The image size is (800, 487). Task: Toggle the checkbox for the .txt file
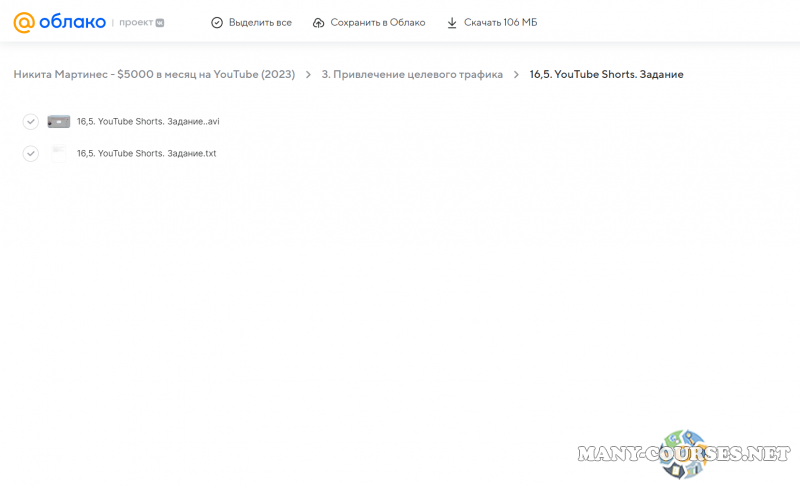(31, 153)
